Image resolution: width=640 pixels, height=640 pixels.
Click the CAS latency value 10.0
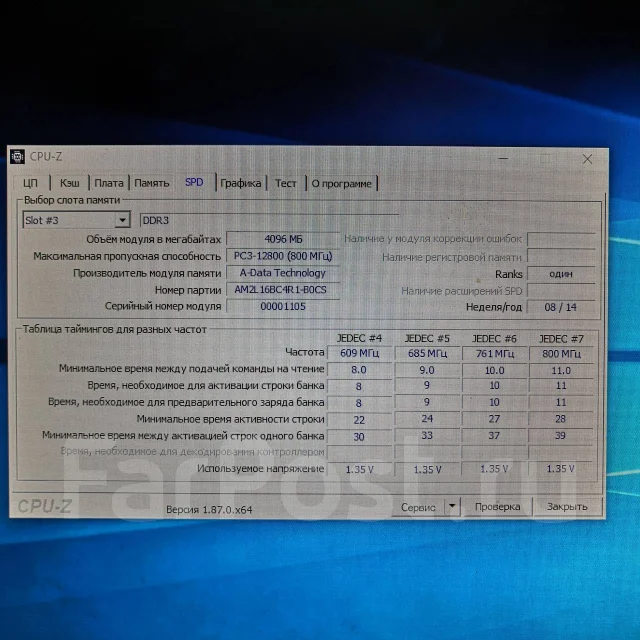495,370
